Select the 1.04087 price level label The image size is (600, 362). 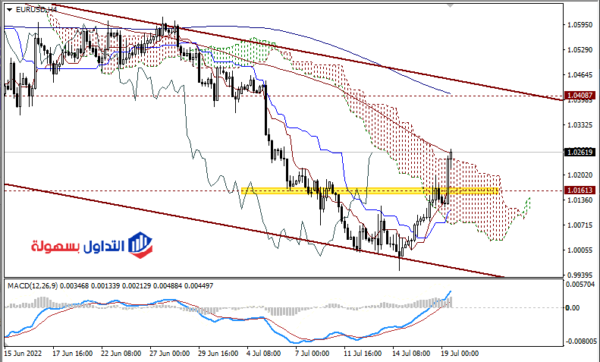[580, 96]
